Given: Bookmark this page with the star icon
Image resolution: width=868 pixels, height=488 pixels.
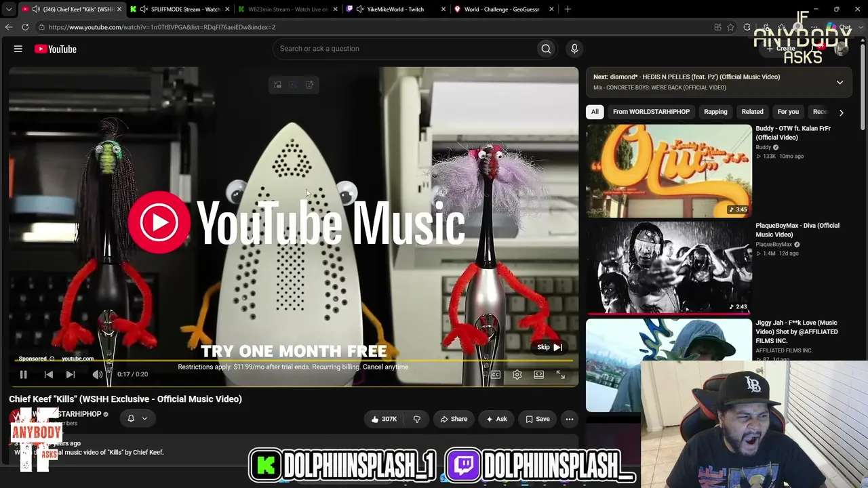Looking at the screenshot, I should point(730,27).
